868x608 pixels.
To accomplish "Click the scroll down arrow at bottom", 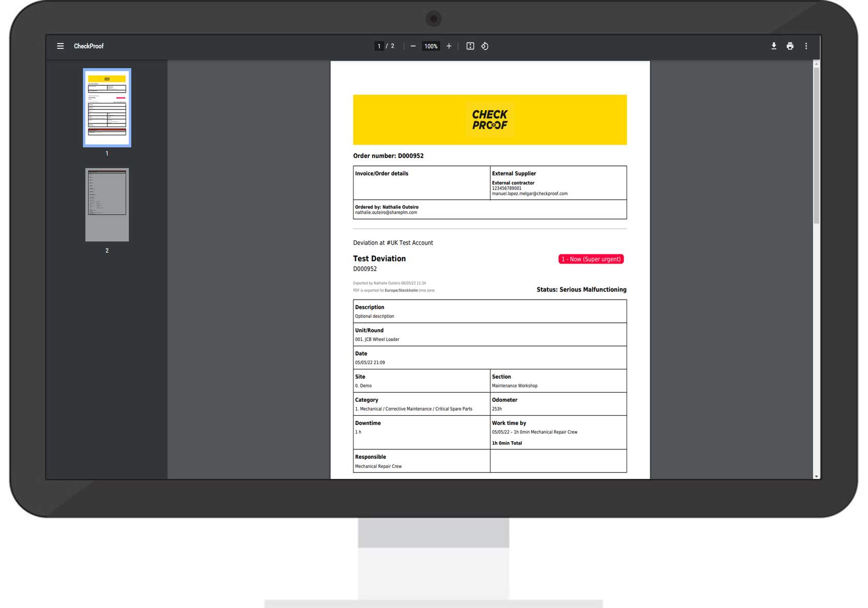I will [x=816, y=476].
